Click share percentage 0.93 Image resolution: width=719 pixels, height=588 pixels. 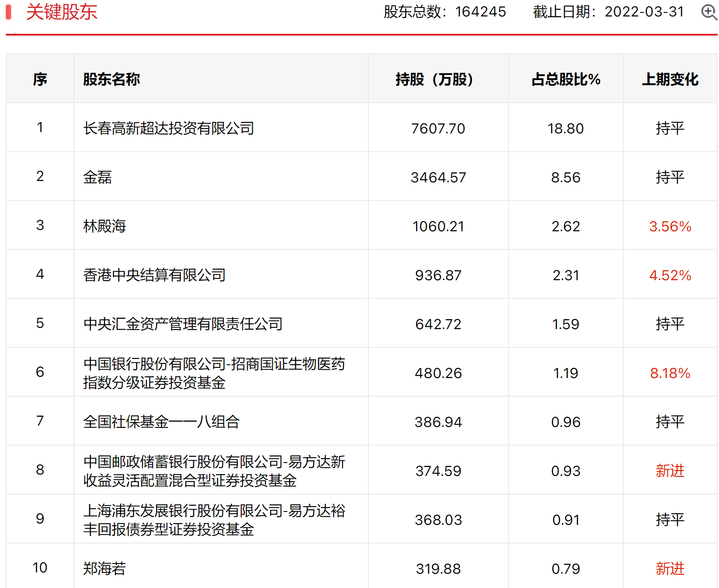pyautogui.click(x=566, y=471)
